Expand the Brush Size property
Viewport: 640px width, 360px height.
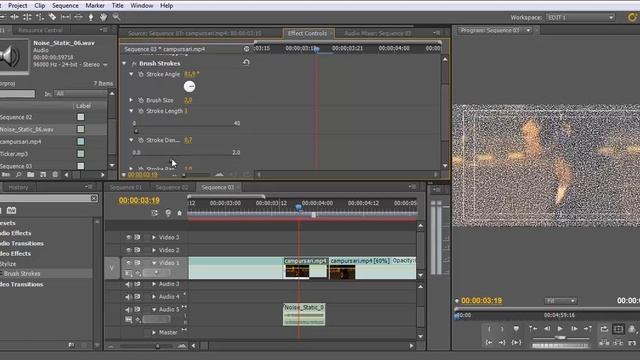click(131, 100)
